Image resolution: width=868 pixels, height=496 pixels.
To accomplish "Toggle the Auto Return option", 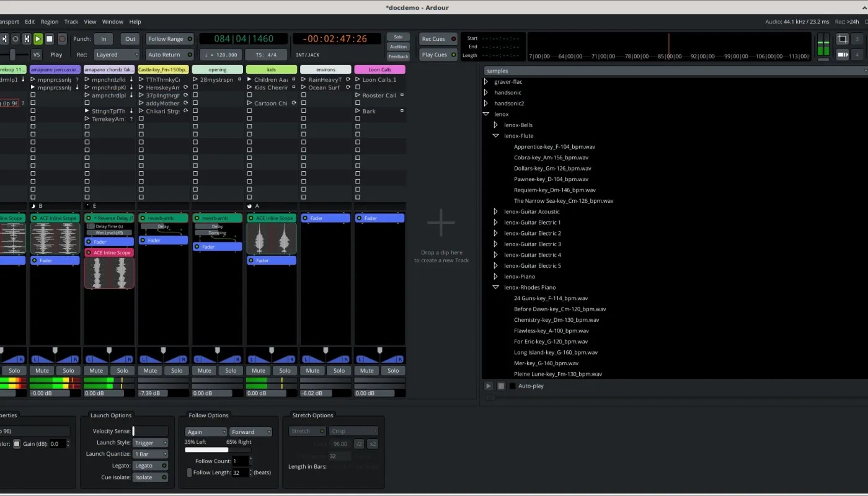I will (170, 55).
